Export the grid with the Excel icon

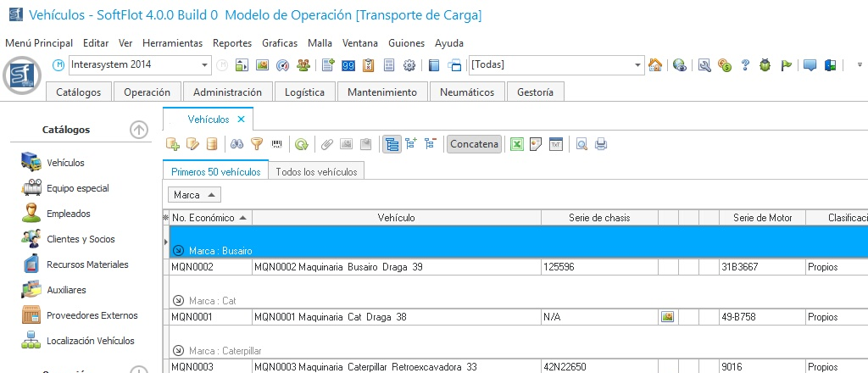coord(516,144)
